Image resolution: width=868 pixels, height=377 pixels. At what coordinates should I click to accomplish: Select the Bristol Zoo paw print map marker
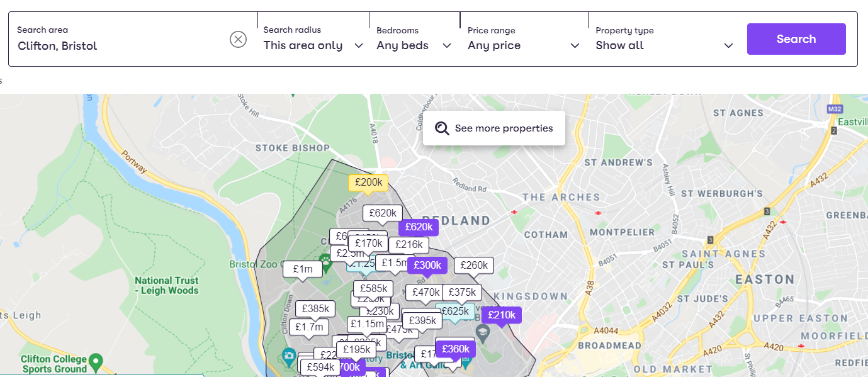325,260
